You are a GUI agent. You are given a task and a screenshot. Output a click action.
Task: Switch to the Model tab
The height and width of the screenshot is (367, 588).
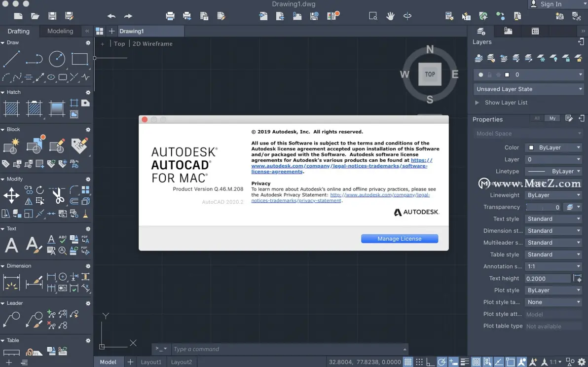(x=108, y=362)
